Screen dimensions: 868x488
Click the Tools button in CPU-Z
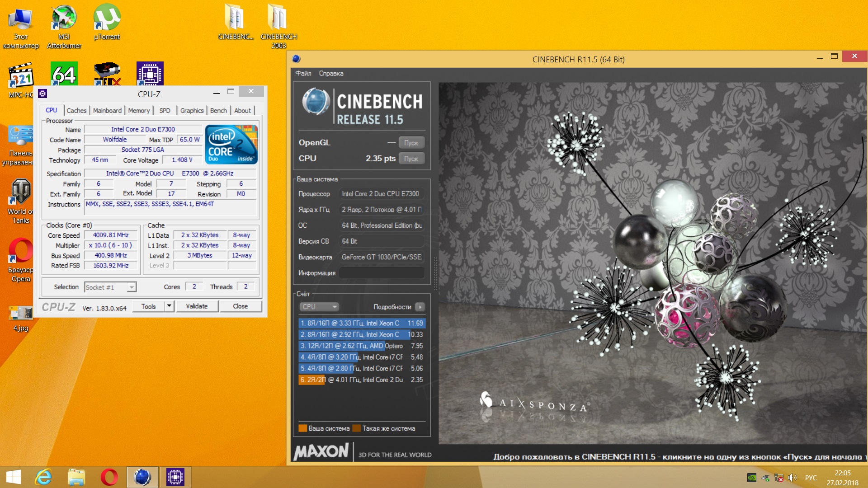pyautogui.click(x=148, y=306)
